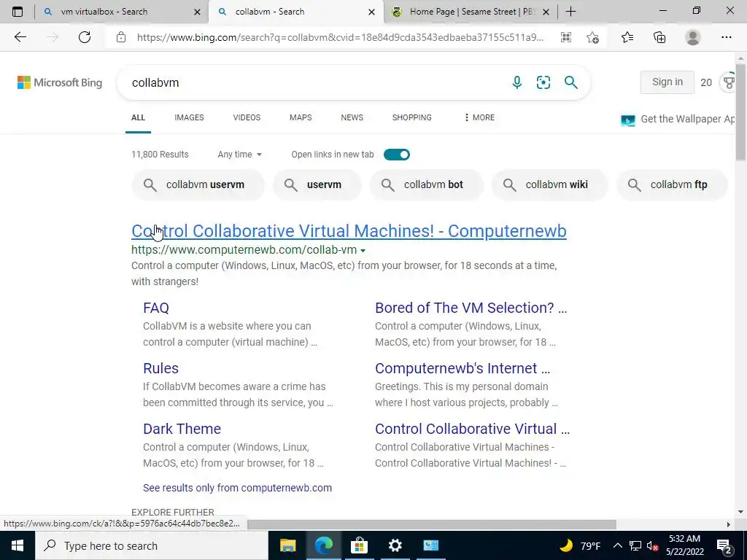Click the muted volume speaker tray icon

[652, 545]
